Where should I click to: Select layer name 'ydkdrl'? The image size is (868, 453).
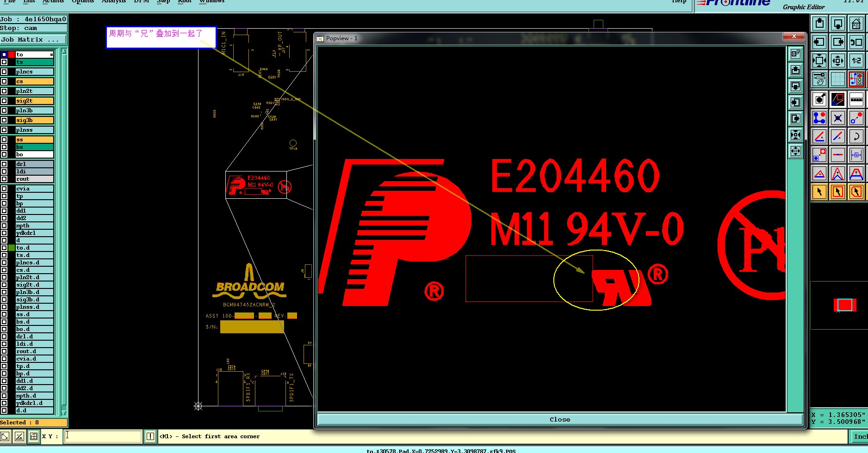point(34,233)
